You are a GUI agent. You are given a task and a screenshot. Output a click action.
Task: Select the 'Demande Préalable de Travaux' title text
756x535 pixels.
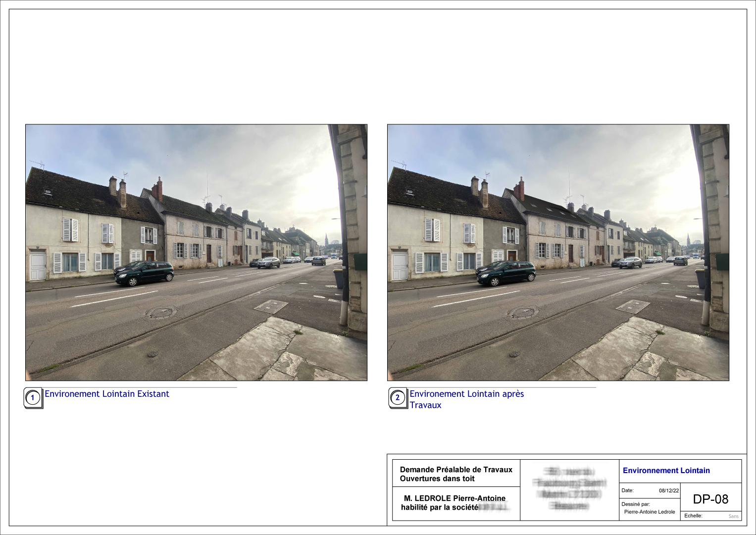point(456,470)
